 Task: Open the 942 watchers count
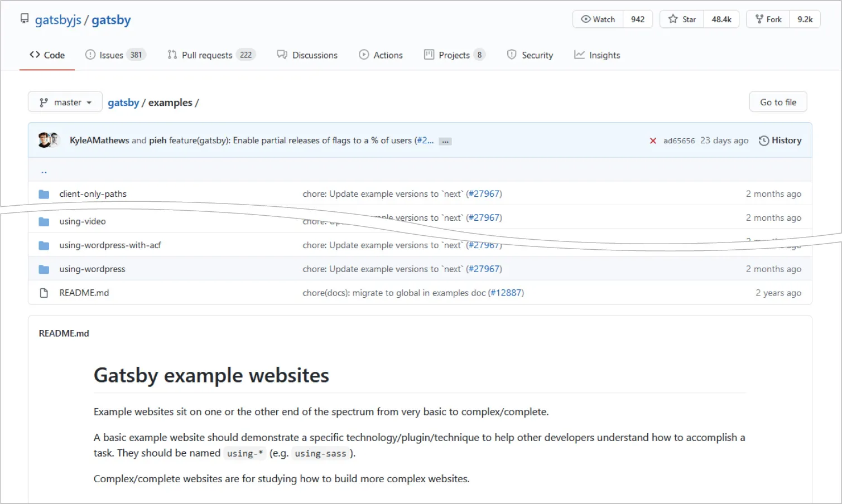pos(638,19)
